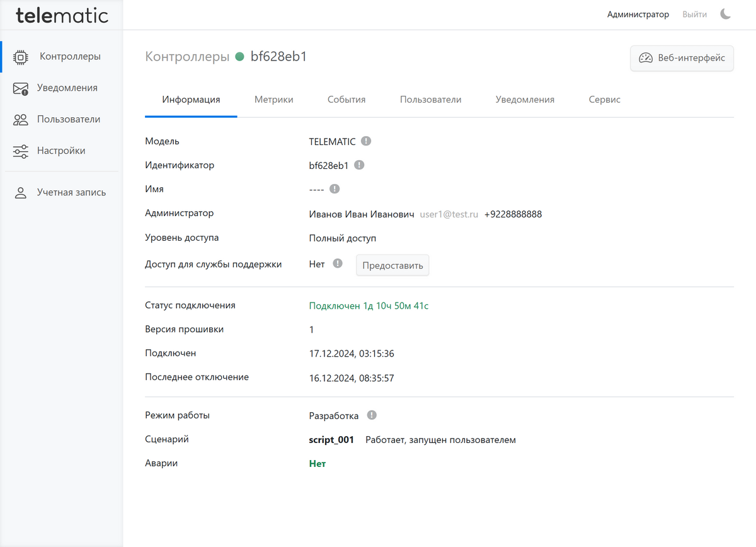This screenshot has height=547, width=756.
Task: Open the Метрики tab
Action: (x=273, y=100)
